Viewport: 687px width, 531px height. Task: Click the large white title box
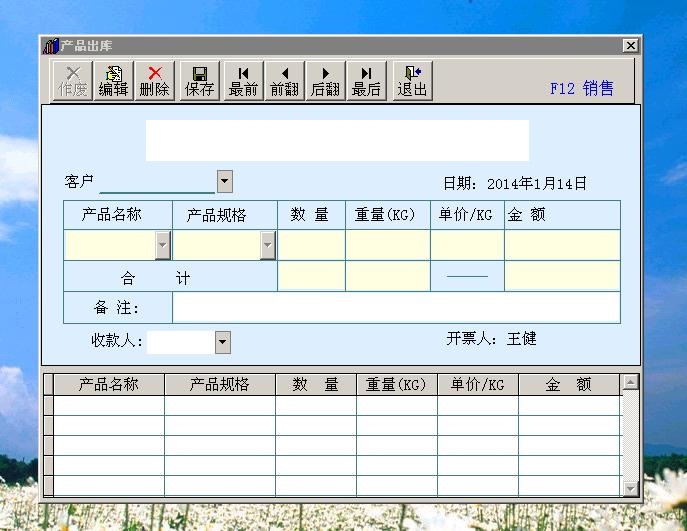337,140
